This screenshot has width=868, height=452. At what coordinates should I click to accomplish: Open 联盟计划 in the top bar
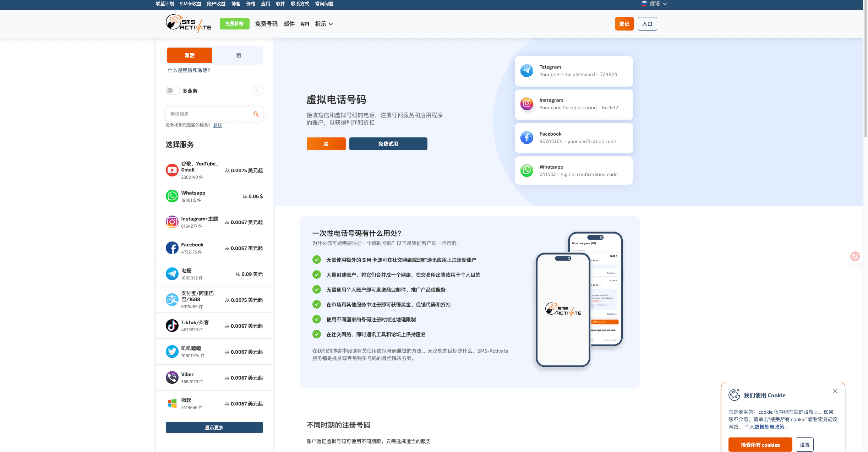[x=165, y=4]
